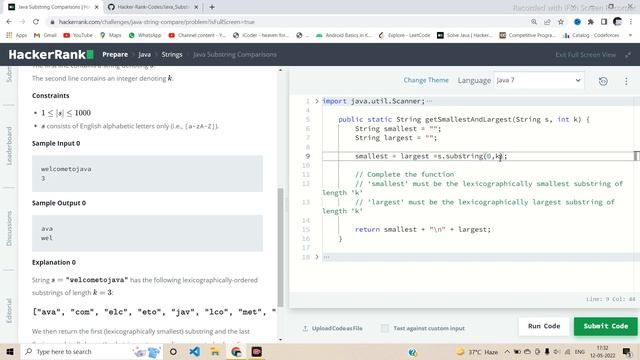Open the YouTube bookmark
The image size is (640, 360).
(78, 36)
